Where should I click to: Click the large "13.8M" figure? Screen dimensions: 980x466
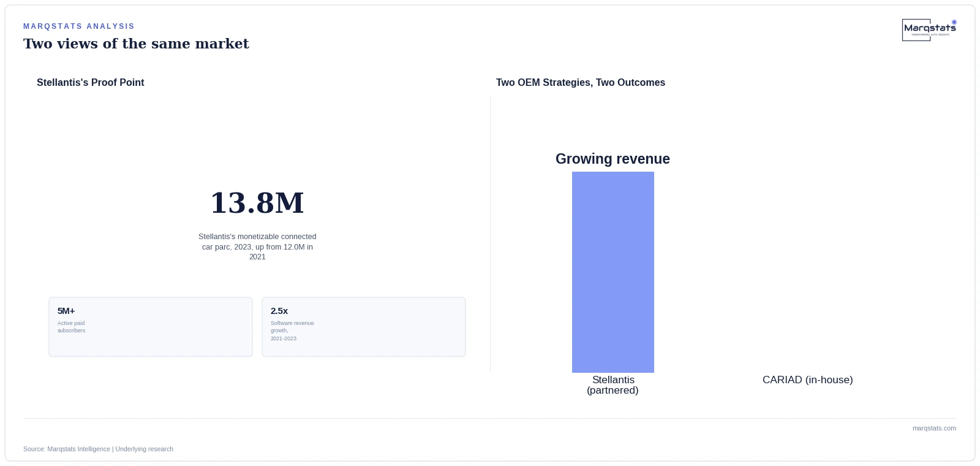tap(257, 203)
